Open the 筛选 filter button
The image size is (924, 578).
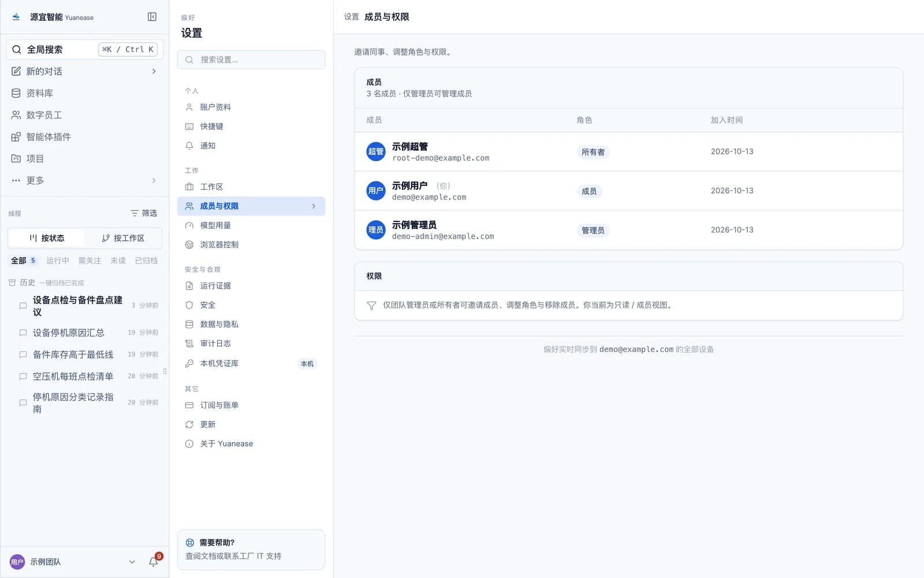pos(144,213)
